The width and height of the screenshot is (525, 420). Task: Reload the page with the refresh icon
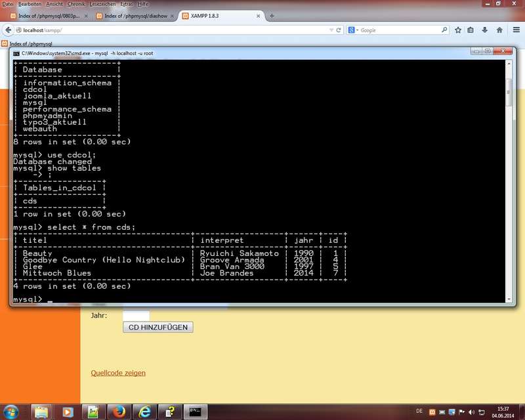click(x=339, y=30)
